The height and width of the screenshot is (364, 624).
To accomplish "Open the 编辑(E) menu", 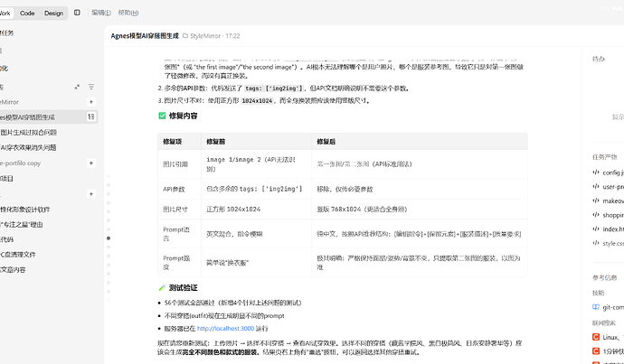I will [101, 13].
